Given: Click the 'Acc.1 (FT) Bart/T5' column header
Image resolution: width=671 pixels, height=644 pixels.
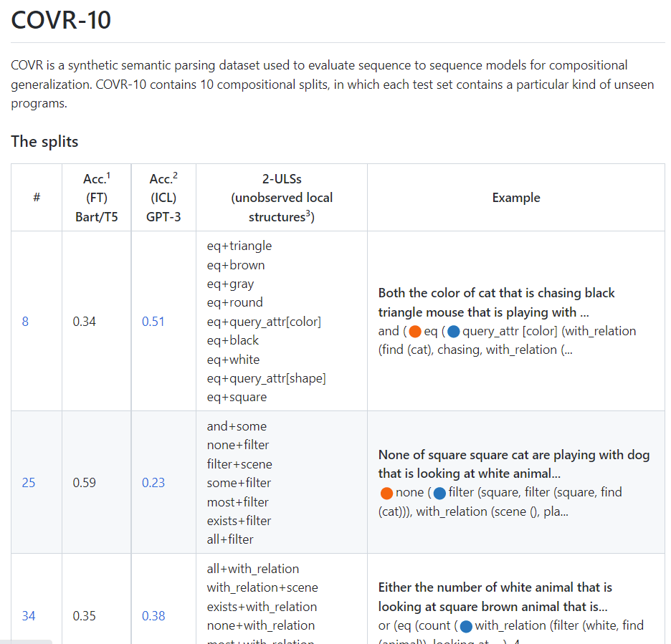Looking at the screenshot, I should point(97,198).
